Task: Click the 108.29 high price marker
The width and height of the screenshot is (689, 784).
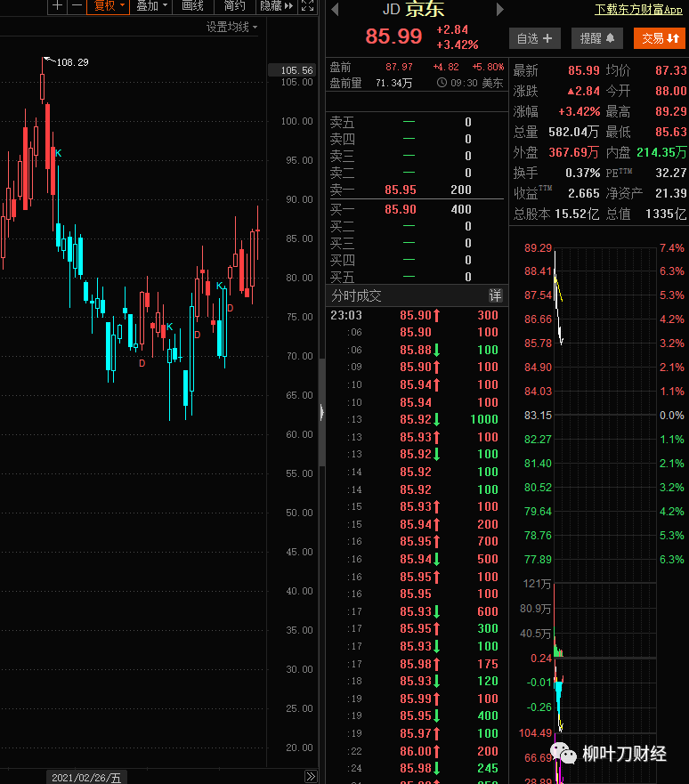Action: [x=72, y=62]
